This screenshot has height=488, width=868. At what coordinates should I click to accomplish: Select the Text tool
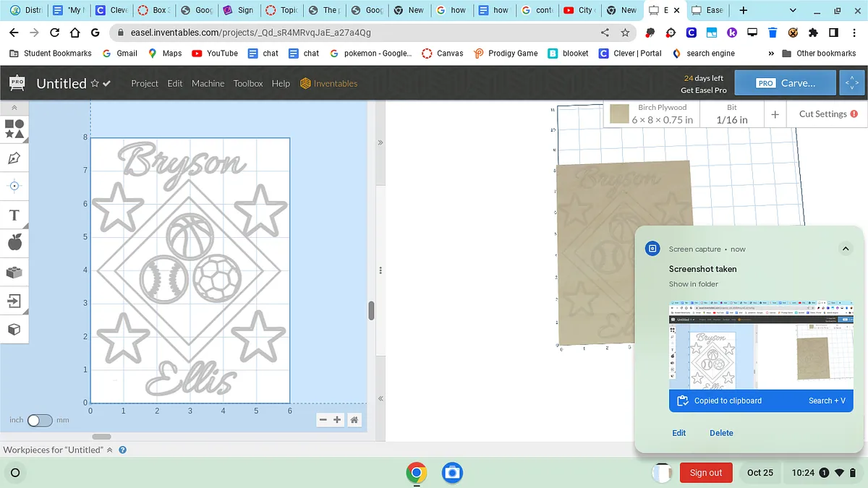click(x=14, y=215)
